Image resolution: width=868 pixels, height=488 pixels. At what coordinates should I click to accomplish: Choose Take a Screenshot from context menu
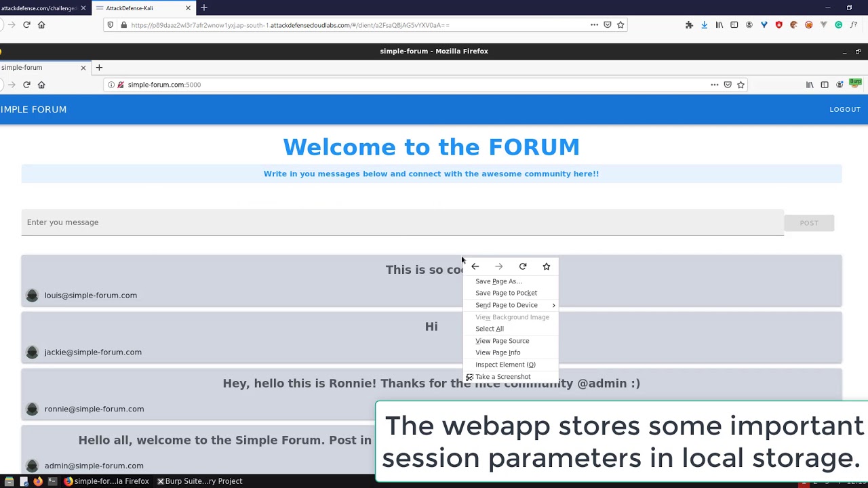pos(511,377)
